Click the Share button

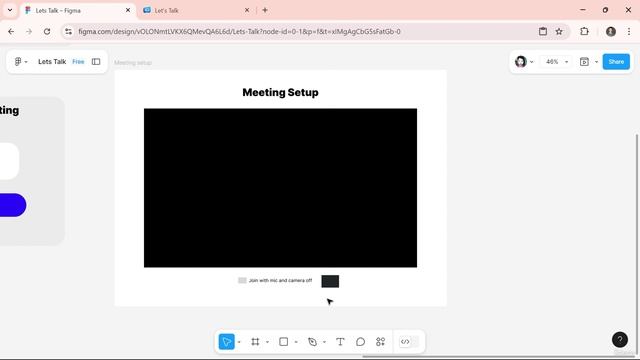616,62
